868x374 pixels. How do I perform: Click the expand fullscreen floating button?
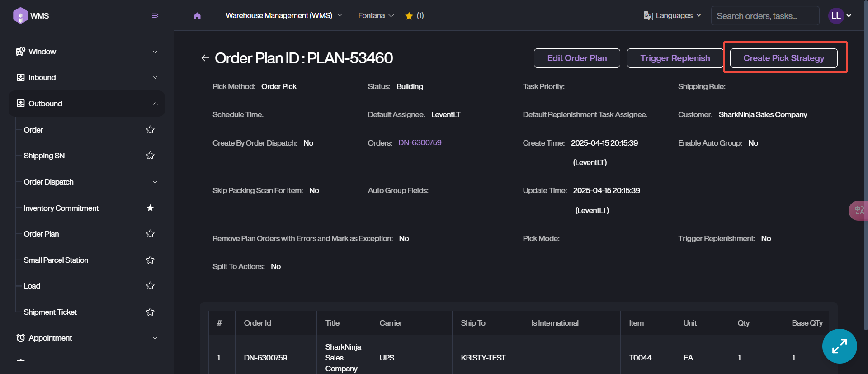(x=839, y=346)
